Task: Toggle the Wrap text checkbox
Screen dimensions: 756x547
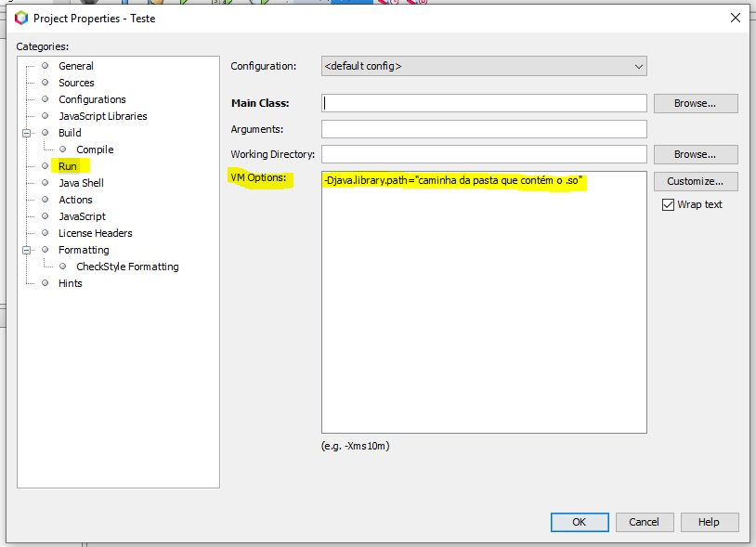Action: point(669,205)
